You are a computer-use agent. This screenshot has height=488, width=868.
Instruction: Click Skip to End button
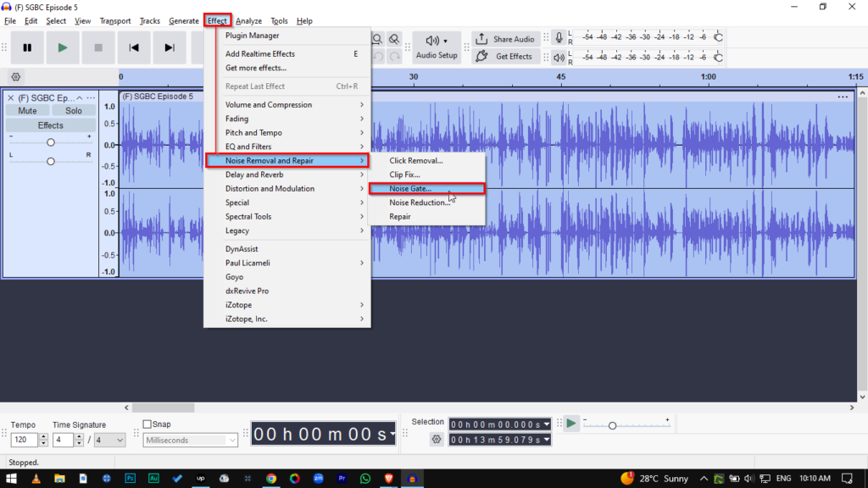[x=170, y=48]
